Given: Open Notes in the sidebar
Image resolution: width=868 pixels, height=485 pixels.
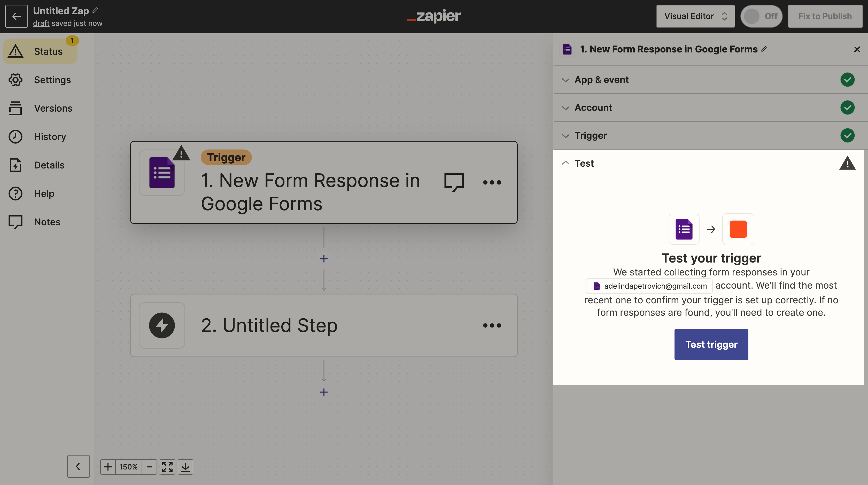Looking at the screenshot, I should pyautogui.click(x=40, y=222).
